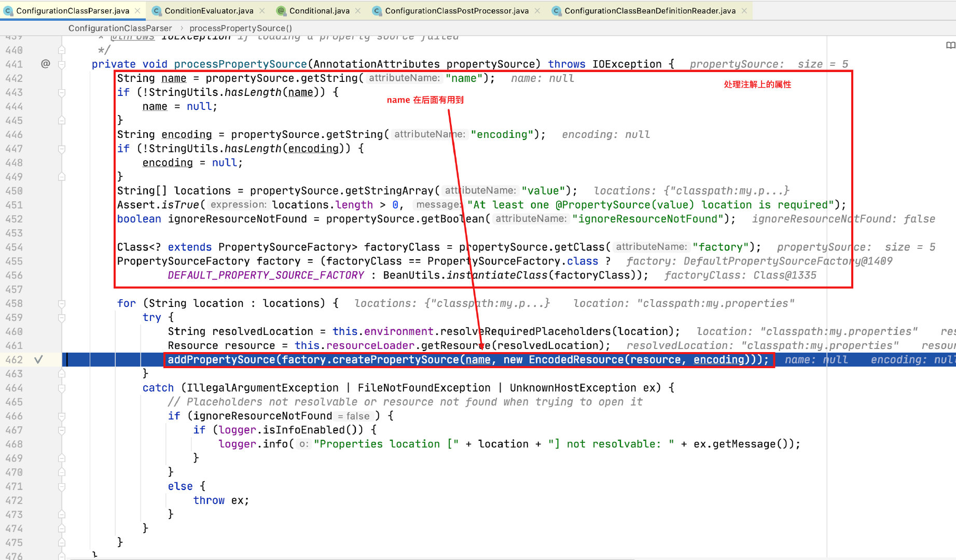Collapse the if block fold at line 447
The image size is (956, 560).
62,149
